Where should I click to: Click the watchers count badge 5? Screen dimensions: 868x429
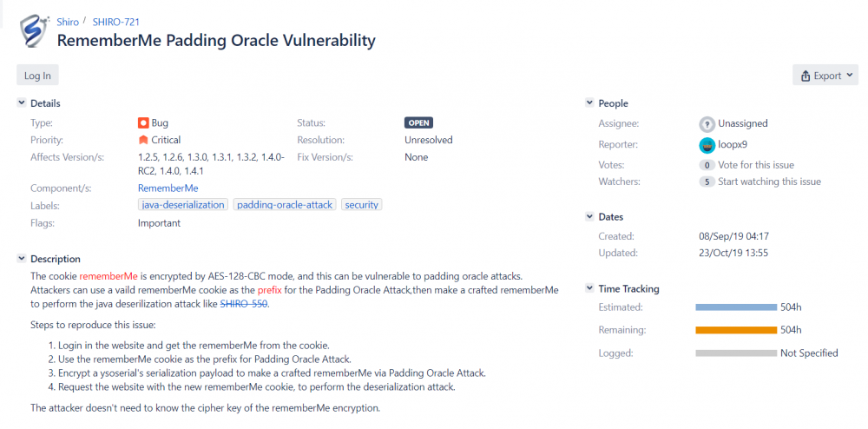(x=707, y=181)
